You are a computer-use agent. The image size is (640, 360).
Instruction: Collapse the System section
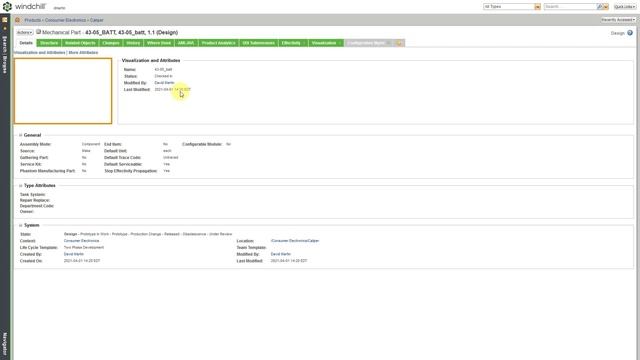(20, 225)
